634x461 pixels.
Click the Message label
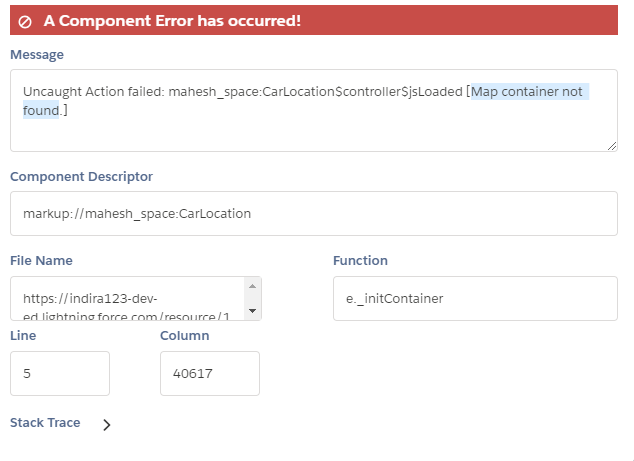coord(37,55)
